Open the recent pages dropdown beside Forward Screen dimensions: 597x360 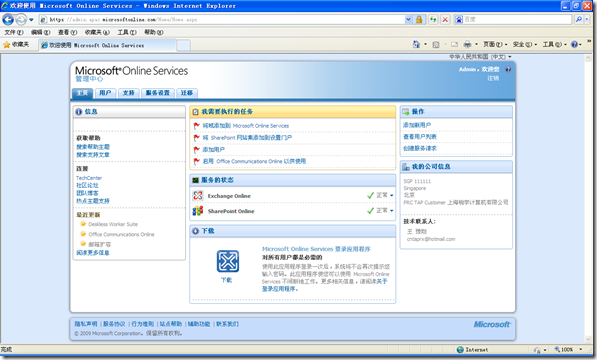coord(31,19)
